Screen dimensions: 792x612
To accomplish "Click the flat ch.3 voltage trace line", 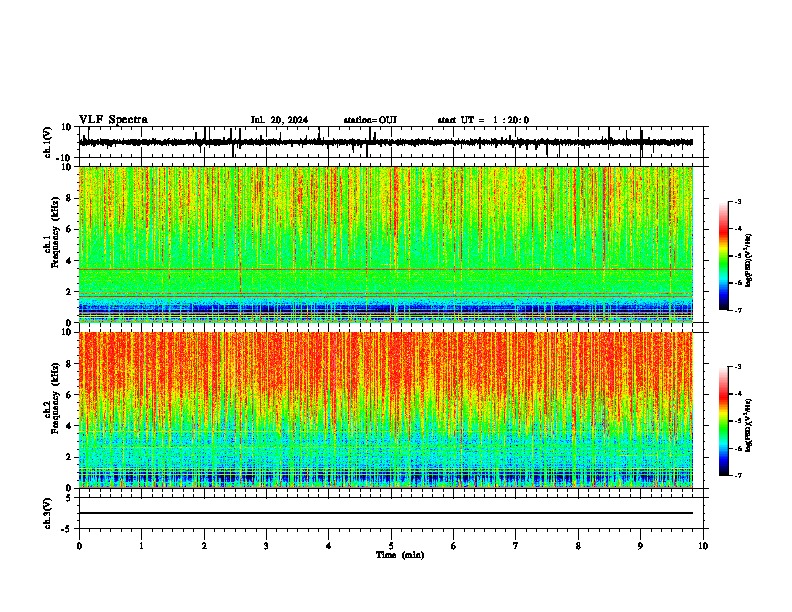I will (386, 513).
